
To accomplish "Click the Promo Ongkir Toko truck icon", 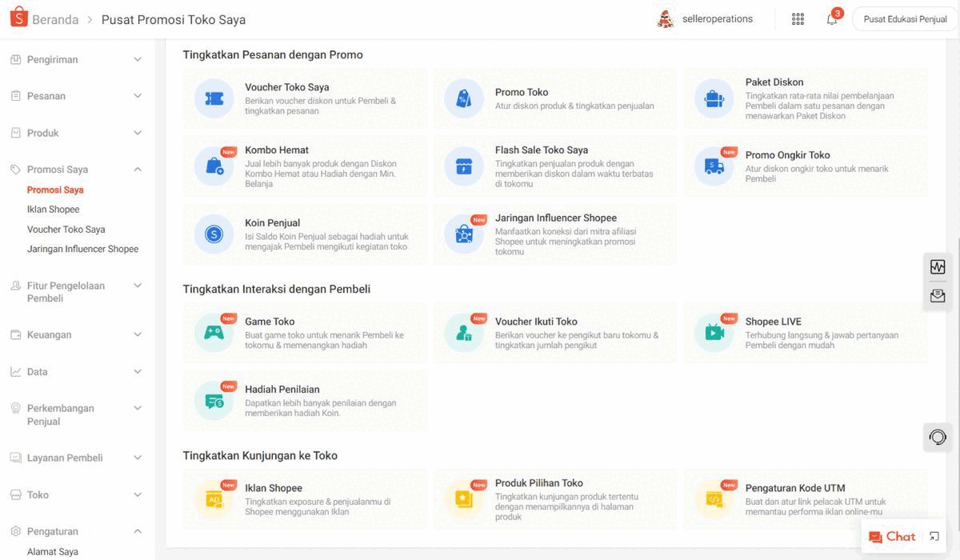I will click(714, 166).
